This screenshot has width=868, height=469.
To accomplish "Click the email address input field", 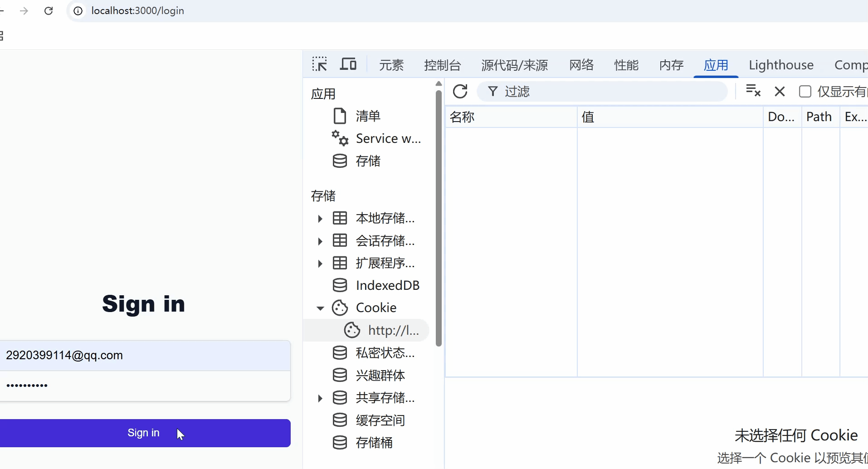I will pos(145,355).
